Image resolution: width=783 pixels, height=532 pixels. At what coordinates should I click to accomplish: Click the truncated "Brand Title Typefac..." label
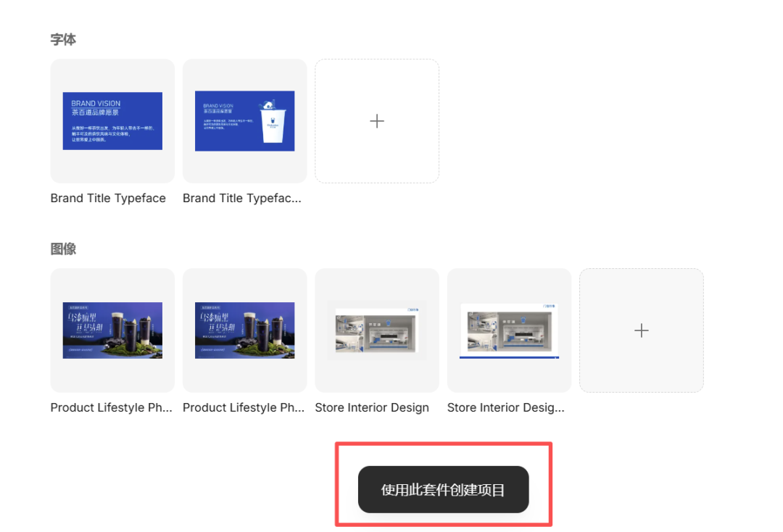pyautogui.click(x=241, y=198)
